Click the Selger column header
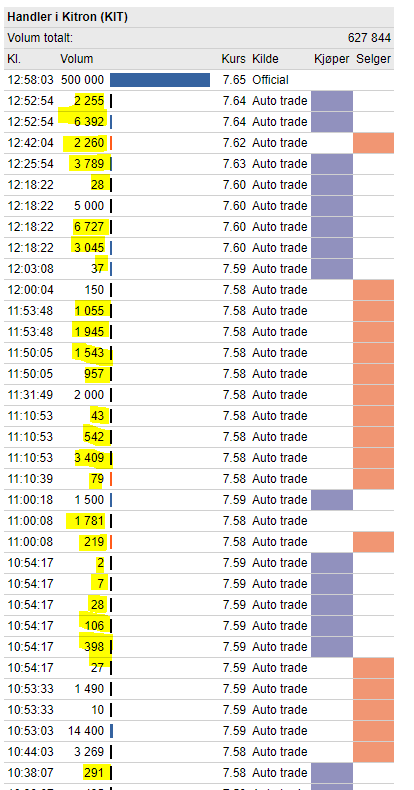This screenshot has width=414, height=790. click(x=373, y=59)
